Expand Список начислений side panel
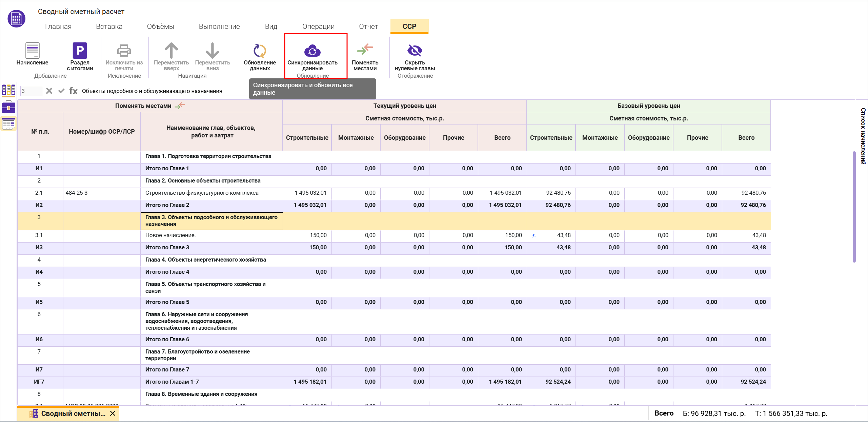 pyautogui.click(x=863, y=136)
